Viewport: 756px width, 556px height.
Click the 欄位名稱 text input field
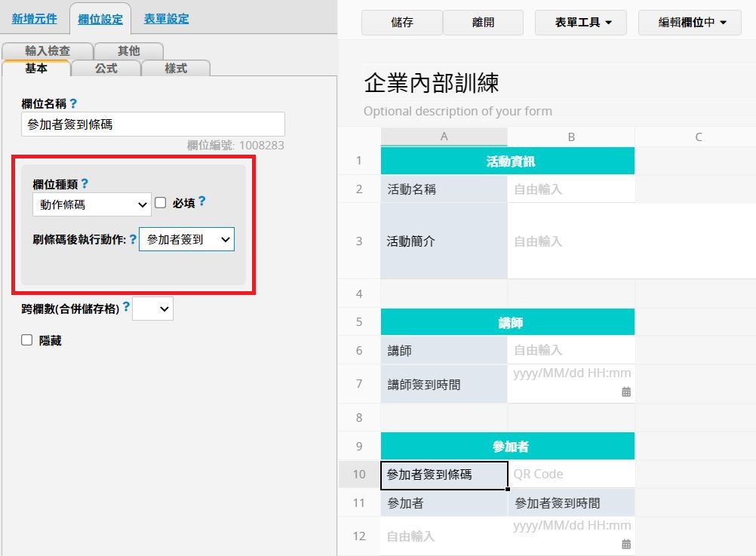153,124
